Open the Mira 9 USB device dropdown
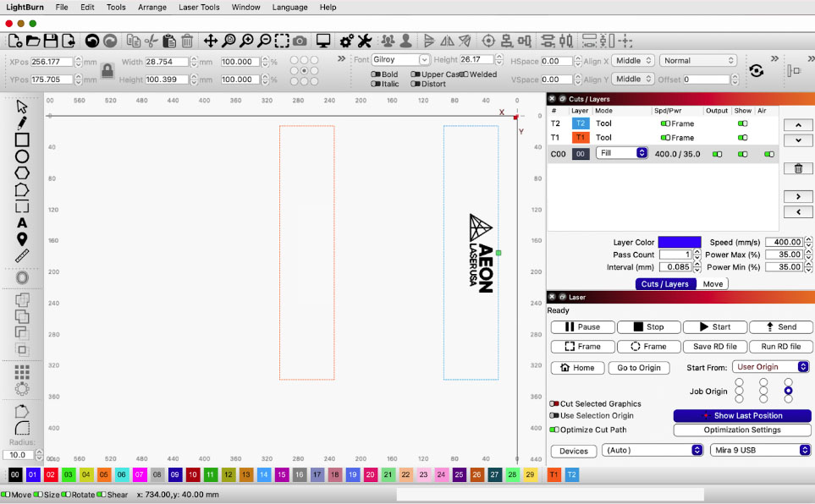 pyautogui.click(x=761, y=450)
